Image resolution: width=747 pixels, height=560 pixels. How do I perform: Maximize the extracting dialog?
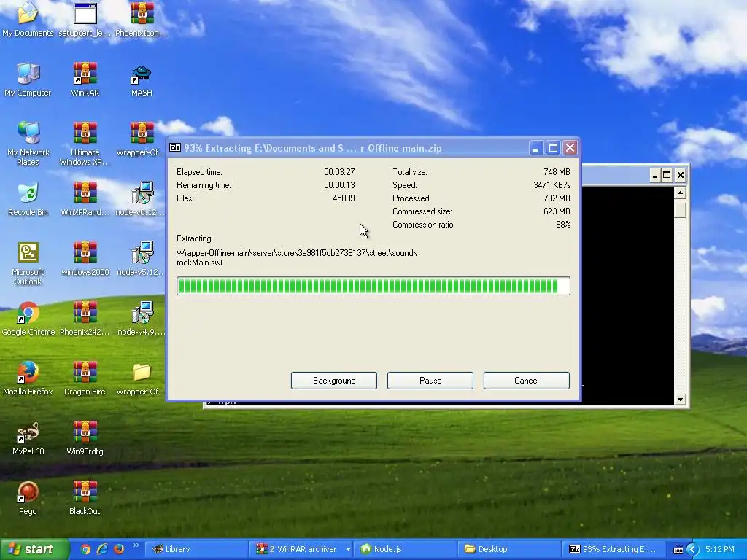click(553, 147)
